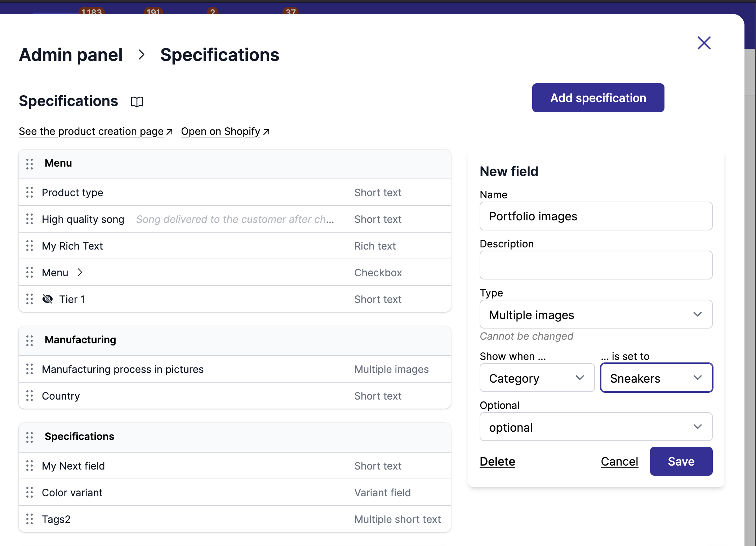Click the drag handle of Color variant row

30,492
